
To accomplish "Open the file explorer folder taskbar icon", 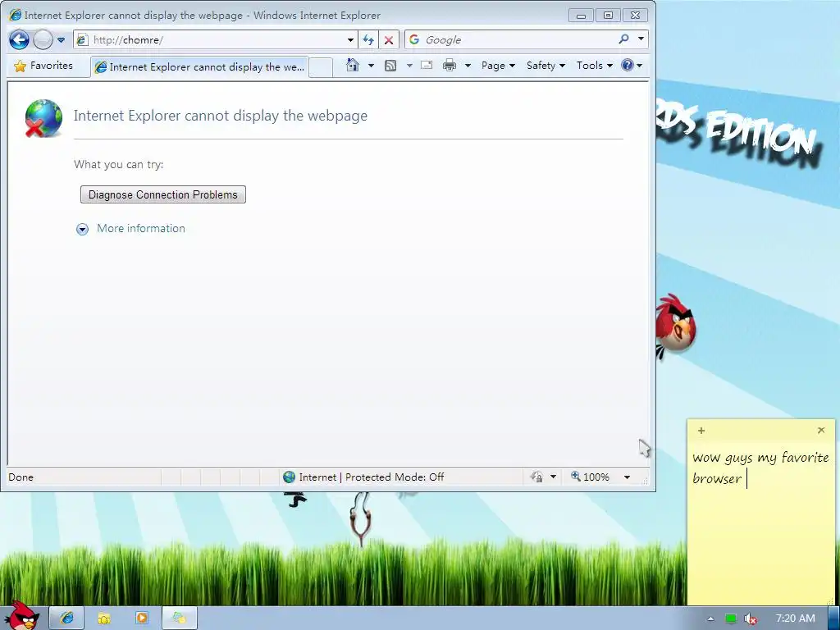I will point(104,619).
